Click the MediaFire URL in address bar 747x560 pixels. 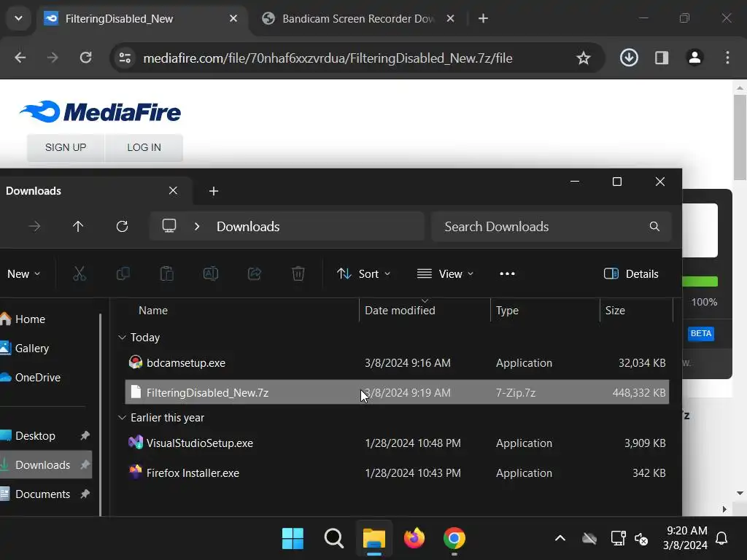point(328,58)
